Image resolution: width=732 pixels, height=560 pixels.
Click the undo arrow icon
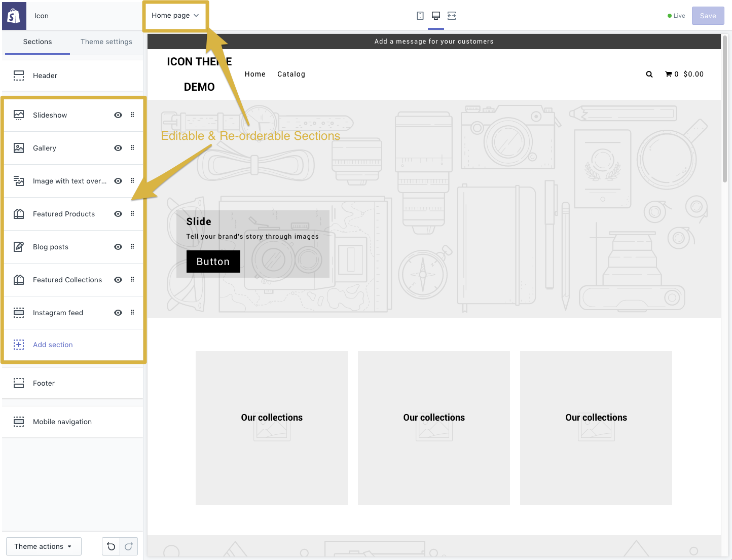pos(111,546)
